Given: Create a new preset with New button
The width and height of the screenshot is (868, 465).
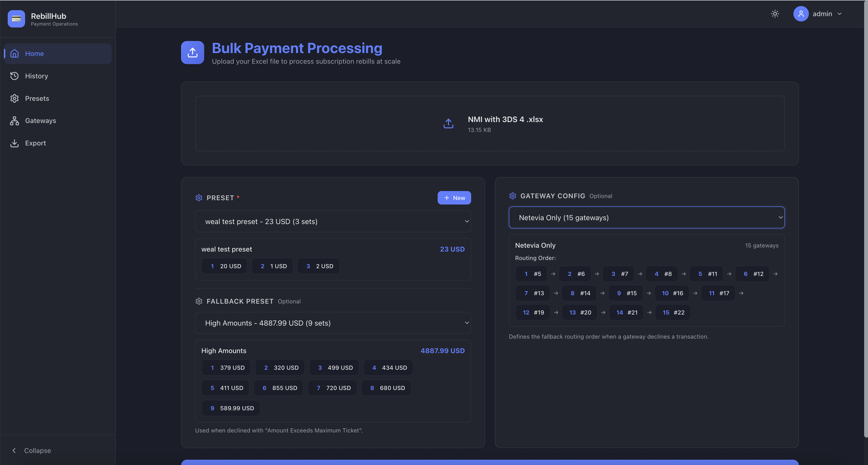Looking at the screenshot, I should click(454, 198).
